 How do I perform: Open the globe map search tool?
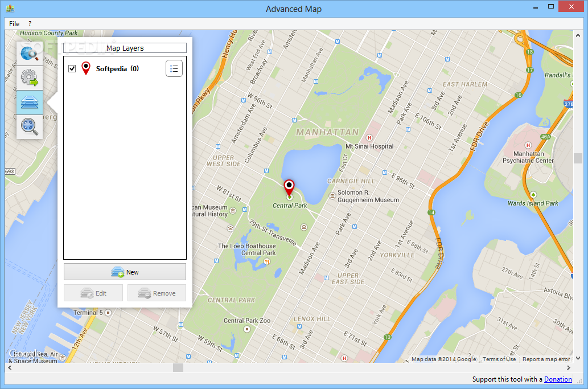(29, 54)
